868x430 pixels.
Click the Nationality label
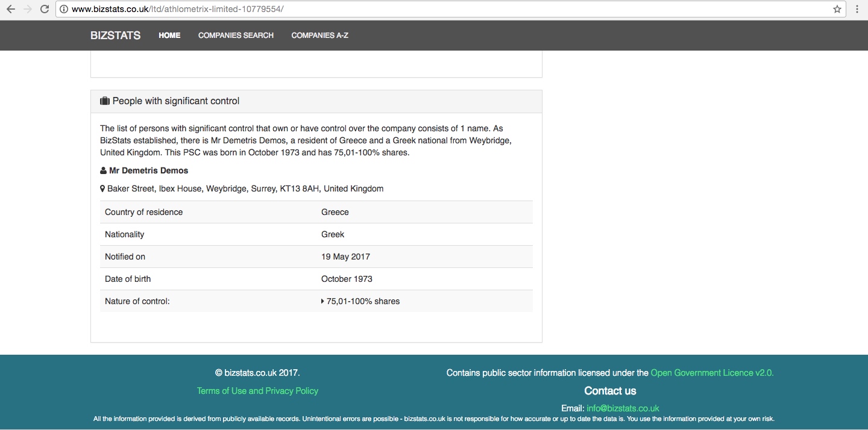[124, 234]
